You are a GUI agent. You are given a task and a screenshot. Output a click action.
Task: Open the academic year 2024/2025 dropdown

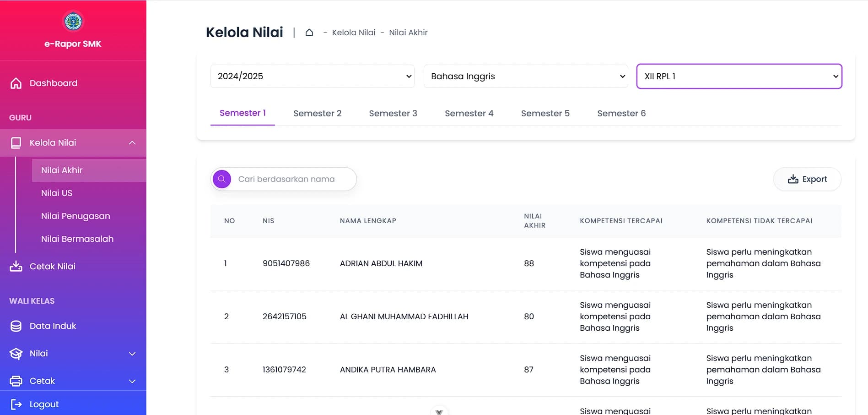click(312, 76)
